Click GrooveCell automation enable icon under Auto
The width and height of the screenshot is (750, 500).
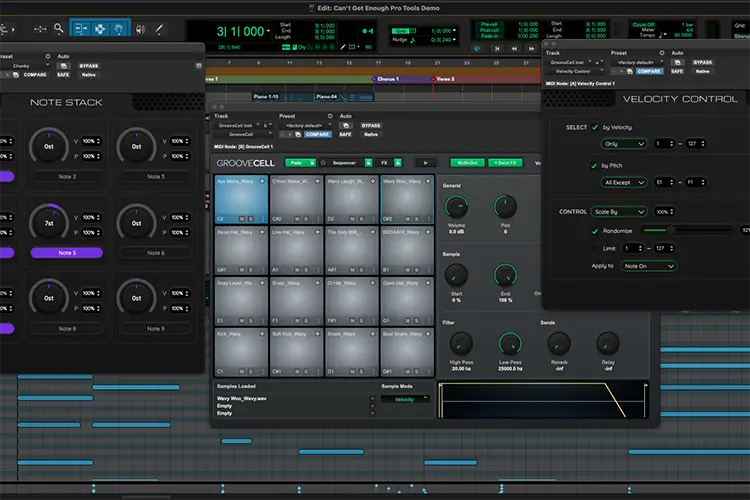coord(345,125)
